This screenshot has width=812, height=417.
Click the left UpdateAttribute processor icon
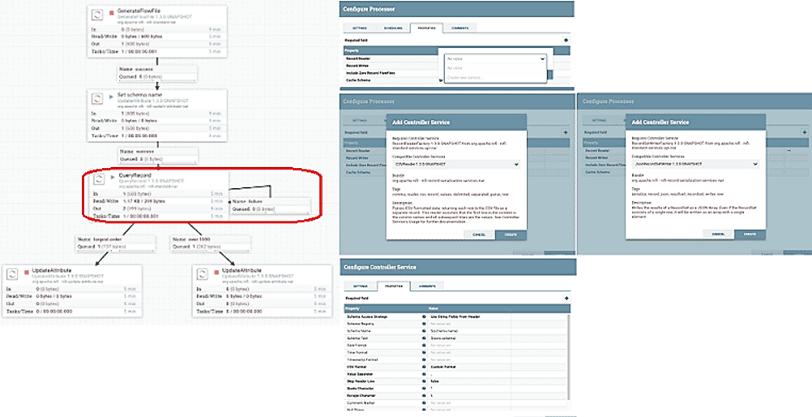pos(13,273)
